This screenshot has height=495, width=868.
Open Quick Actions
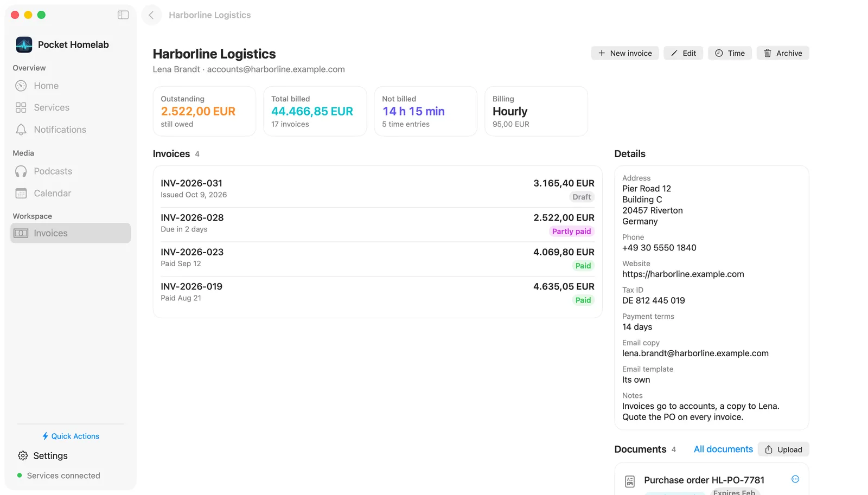[71, 436]
